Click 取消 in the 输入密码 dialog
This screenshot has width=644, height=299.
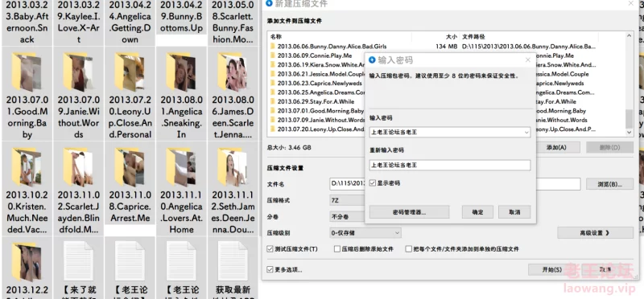514,212
